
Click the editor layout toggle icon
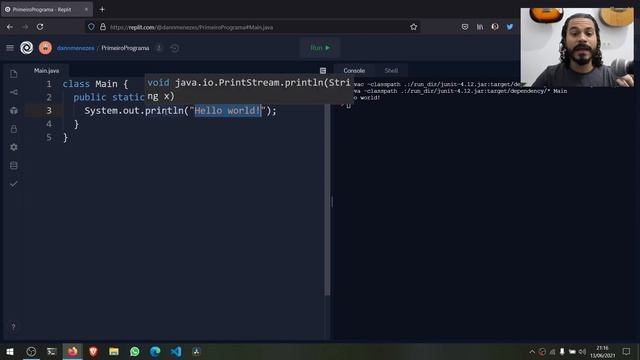coord(323,71)
